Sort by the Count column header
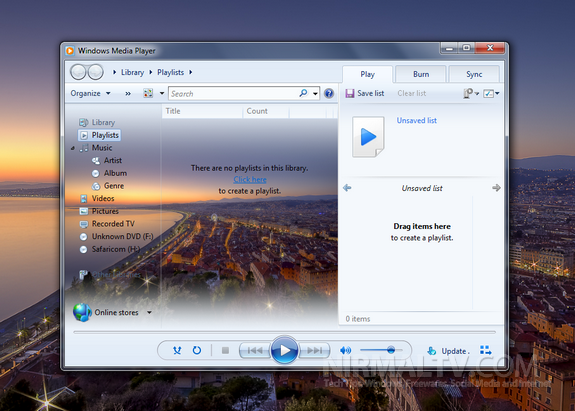The image size is (575, 411). click(266, 111)
